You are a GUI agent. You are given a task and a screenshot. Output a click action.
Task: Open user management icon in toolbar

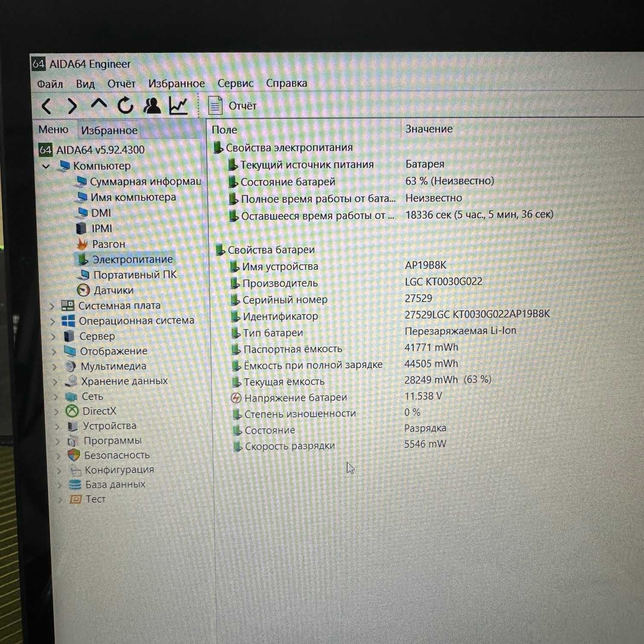pos(152,105)
